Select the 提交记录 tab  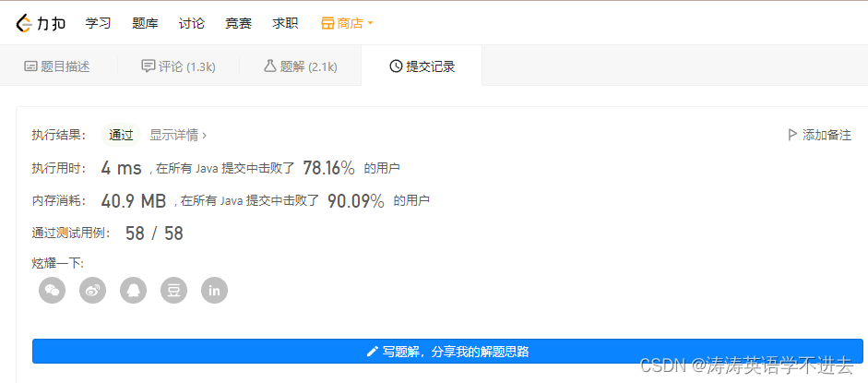point(422,66)
